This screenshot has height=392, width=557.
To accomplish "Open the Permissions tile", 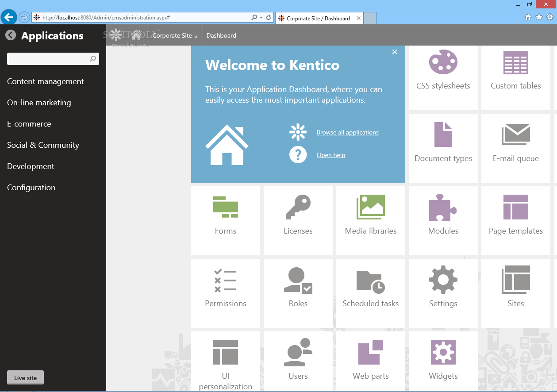I will pos(226,293).
